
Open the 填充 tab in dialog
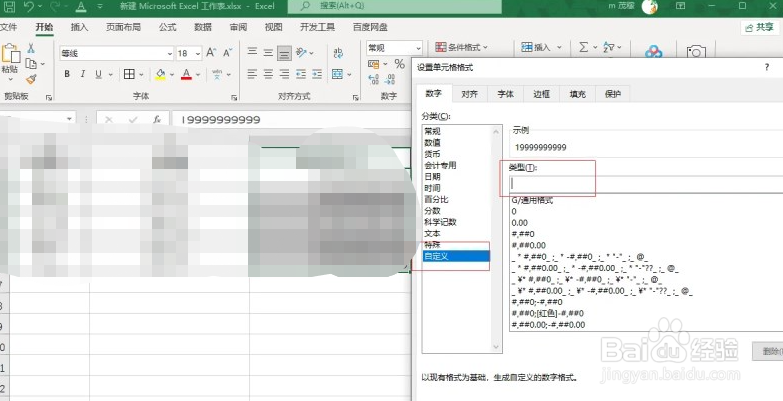click(x=577, y=94)
